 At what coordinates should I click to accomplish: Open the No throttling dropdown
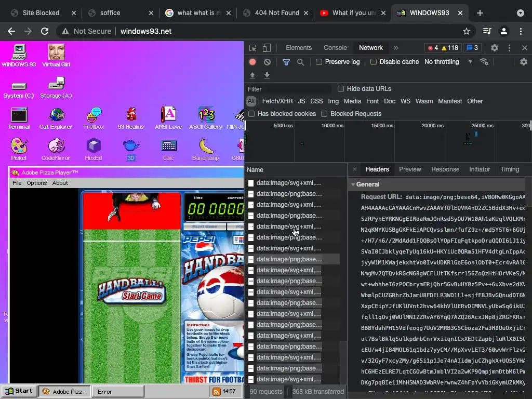pyautogui.click(x=448, y=62)
